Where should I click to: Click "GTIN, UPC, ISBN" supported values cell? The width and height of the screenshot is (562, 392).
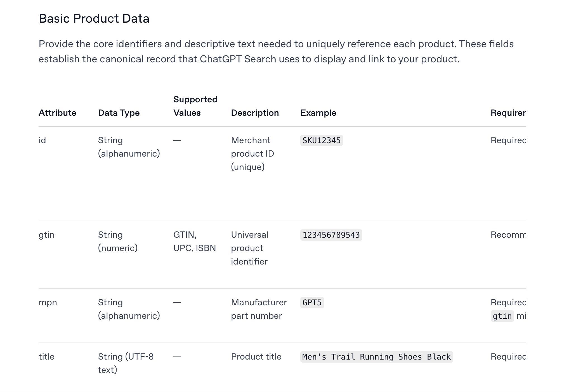pos(195,241)
